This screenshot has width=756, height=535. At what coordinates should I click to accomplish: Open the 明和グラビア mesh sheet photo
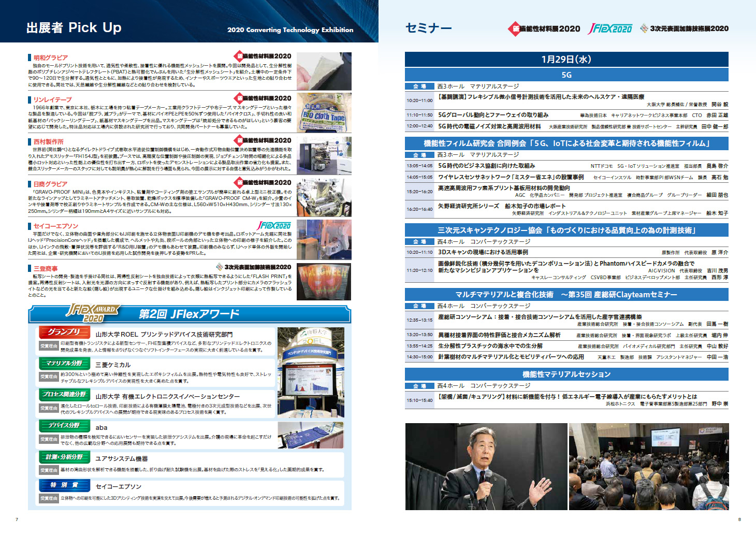(x=324, y=71)
